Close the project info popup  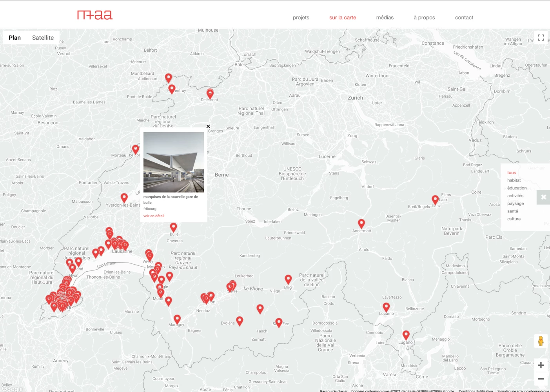(x=208, y=126)
